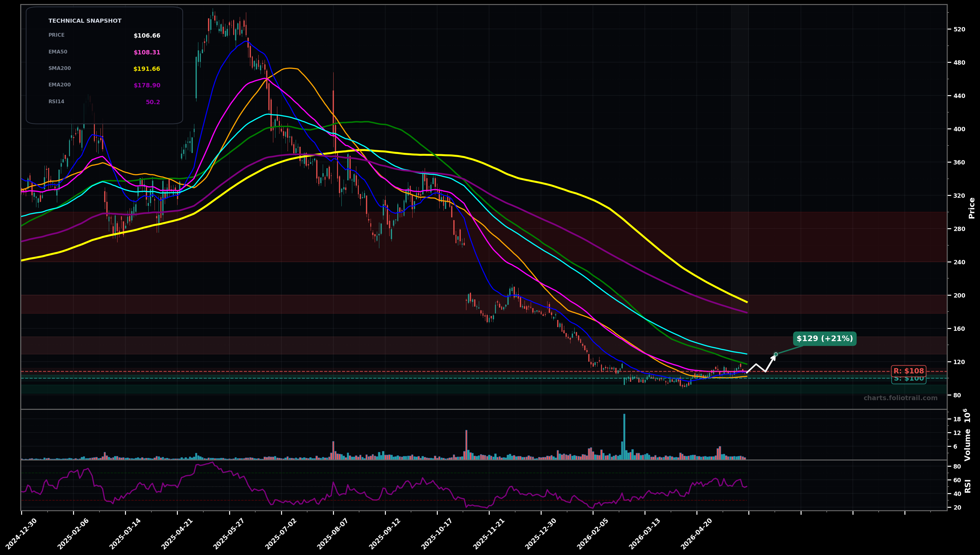Click the 2026-04-20 date label
This screenshot has width=980, height=555.
coord(696,534)
